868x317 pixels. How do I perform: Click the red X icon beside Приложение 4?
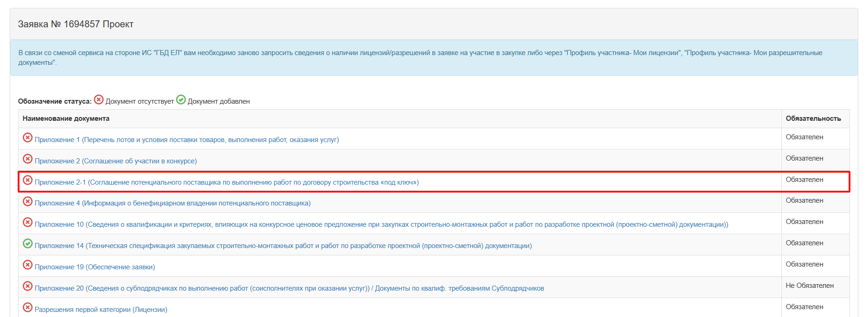[x=28, y=201]
